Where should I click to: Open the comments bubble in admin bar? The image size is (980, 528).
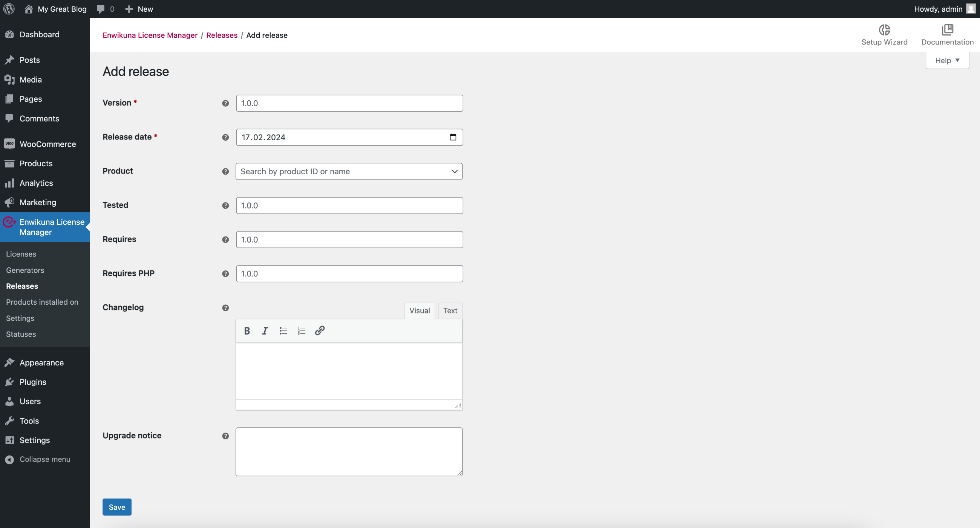pos(100,9)
